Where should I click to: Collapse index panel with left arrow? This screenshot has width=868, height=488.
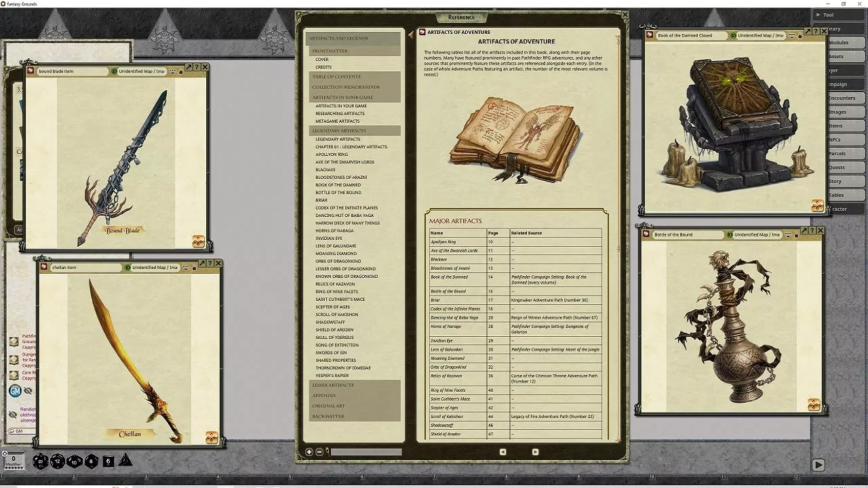[411, 34]
